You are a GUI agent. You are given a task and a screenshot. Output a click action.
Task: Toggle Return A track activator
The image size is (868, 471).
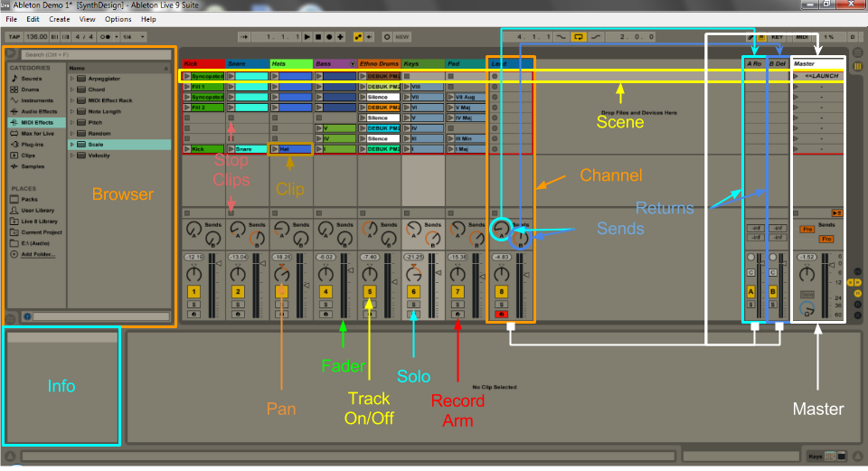[x=751, y=292]
